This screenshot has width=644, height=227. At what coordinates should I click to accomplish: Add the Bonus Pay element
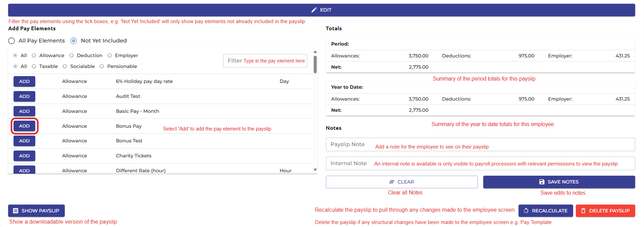24,126
